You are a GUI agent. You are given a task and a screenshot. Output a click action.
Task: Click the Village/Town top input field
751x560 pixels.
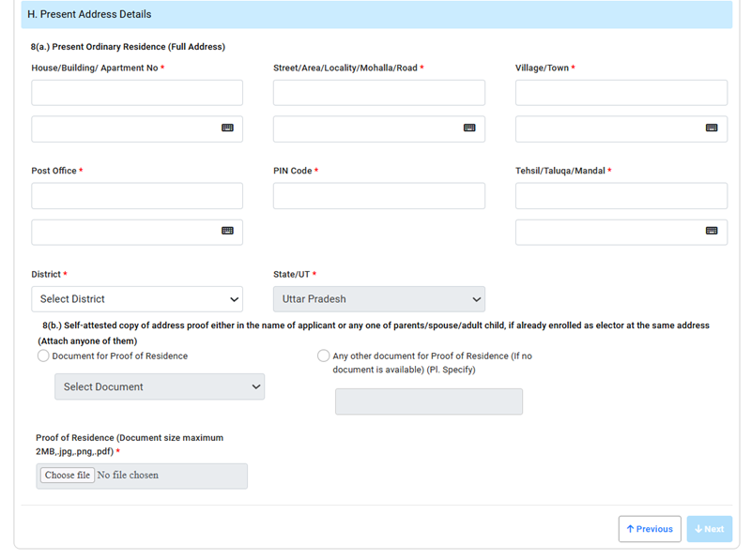[x=621, y=93]
